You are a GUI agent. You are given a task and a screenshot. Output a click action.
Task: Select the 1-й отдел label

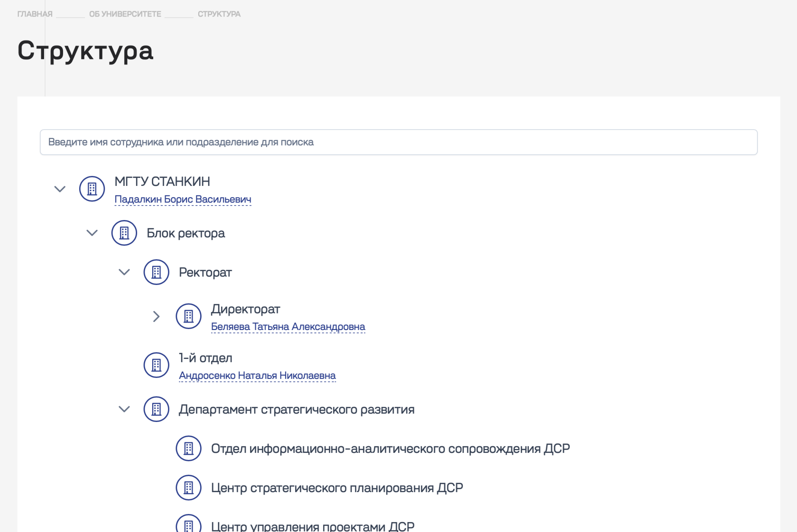[205, 358]
